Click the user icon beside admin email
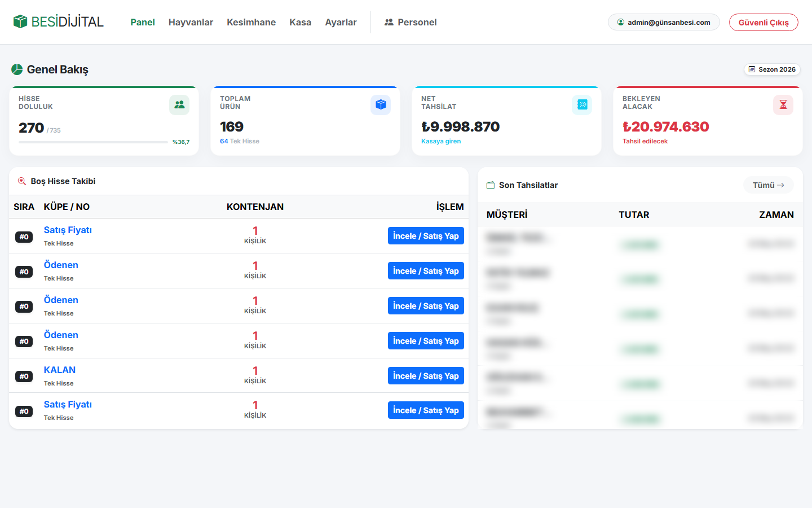 click(621, 22)
